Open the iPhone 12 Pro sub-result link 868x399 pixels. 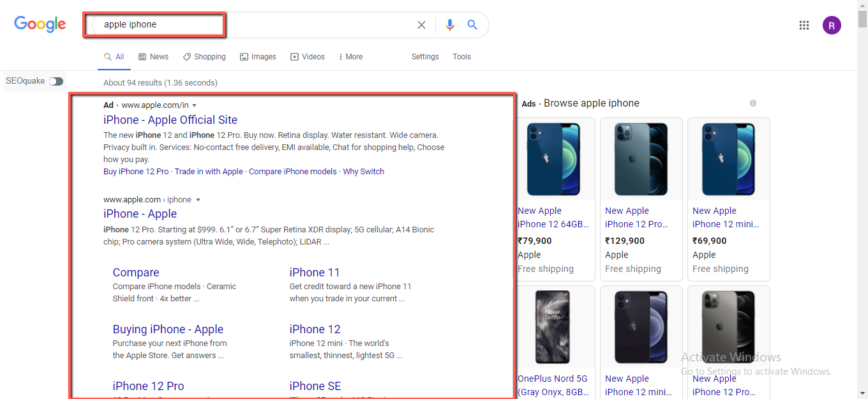pyautogui.click(x=149, y=386)
